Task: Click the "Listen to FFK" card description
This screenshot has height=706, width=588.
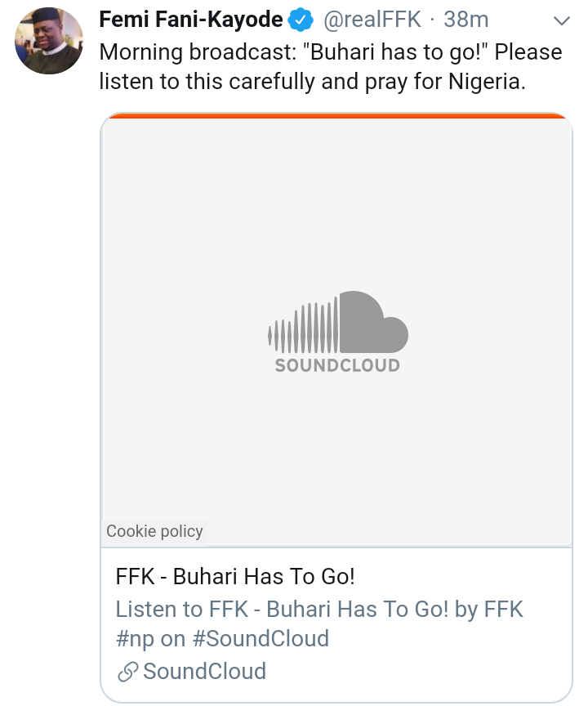Action: tap(319, 609)
